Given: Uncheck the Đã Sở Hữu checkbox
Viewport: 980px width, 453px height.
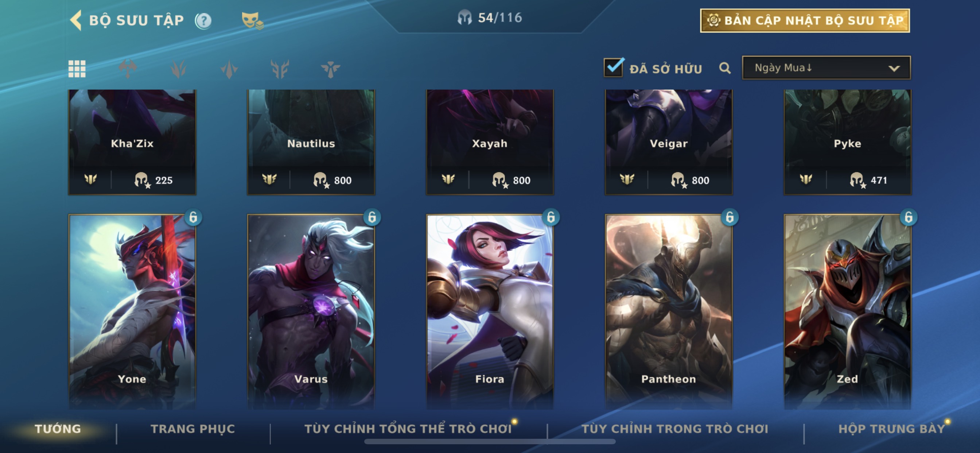Looking at the screenshot, I should point(614,67).
